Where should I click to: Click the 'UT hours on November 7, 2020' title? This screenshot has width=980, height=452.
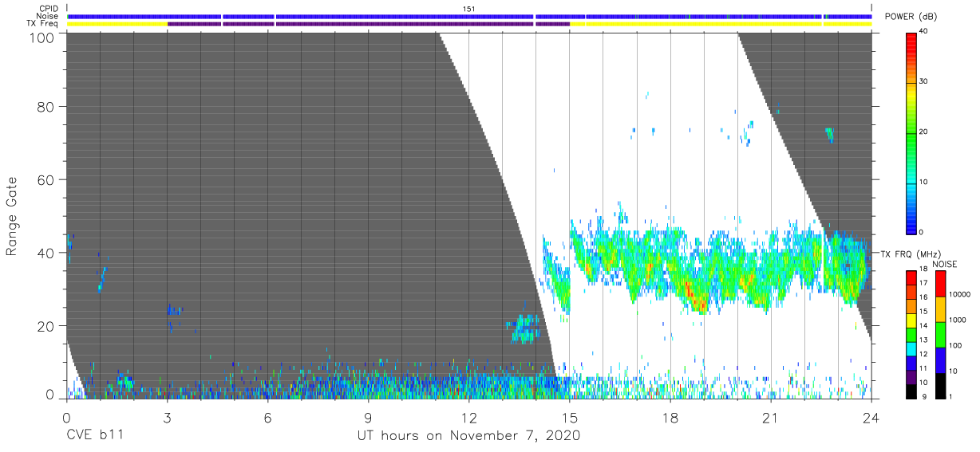469,436
